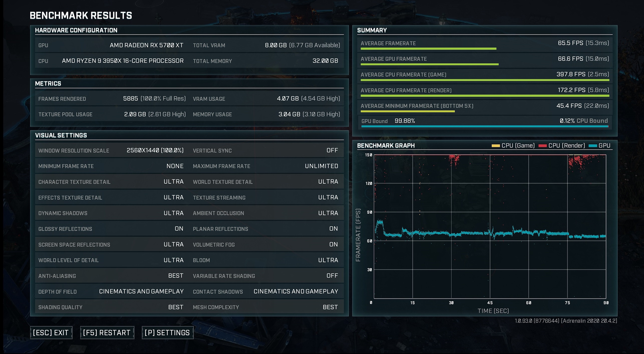Image resolution: width=644 pixels, height=354 pixels.
Task: Click the Dynamic Shadows ULTRA value
Action: tap(174, 213)
